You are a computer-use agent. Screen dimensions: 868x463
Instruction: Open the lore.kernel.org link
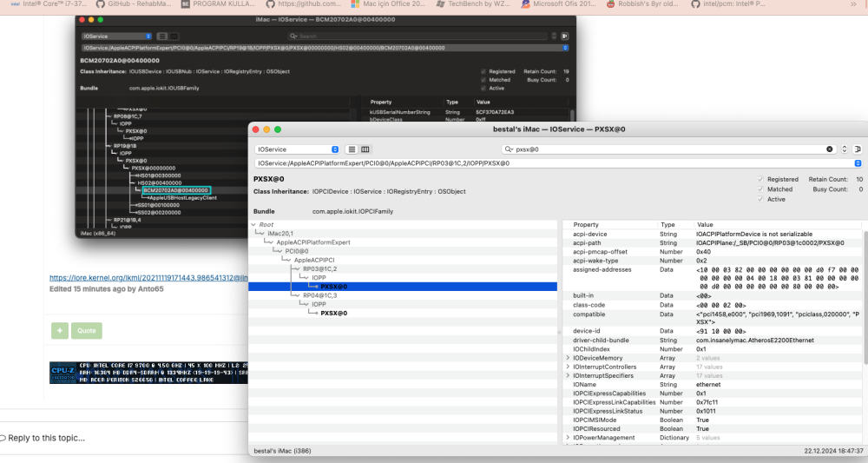point(148,278)
